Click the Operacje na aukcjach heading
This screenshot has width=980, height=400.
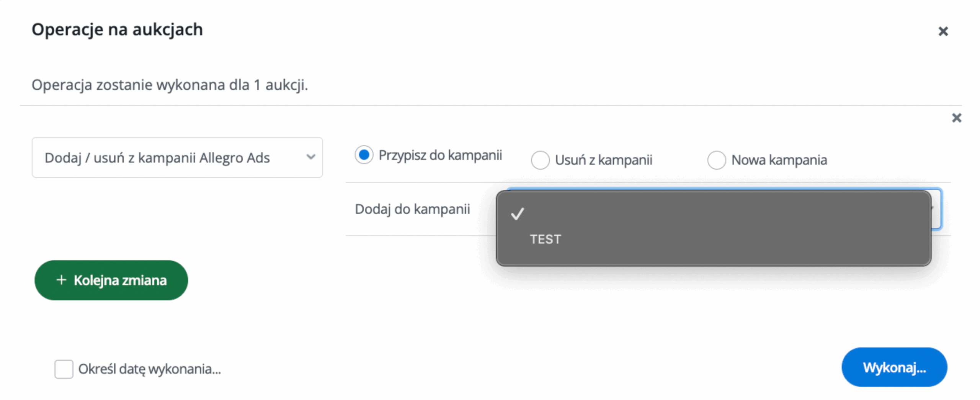coord(117,30)
